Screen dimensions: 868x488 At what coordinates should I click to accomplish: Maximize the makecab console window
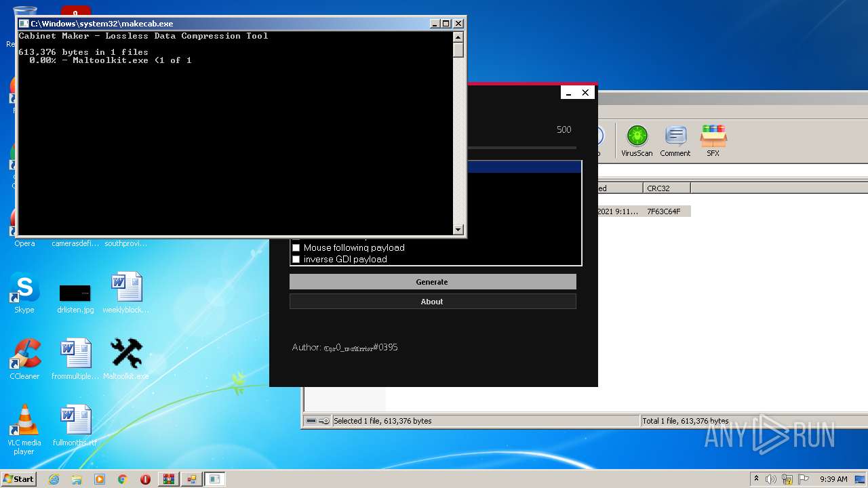[446, 24]
